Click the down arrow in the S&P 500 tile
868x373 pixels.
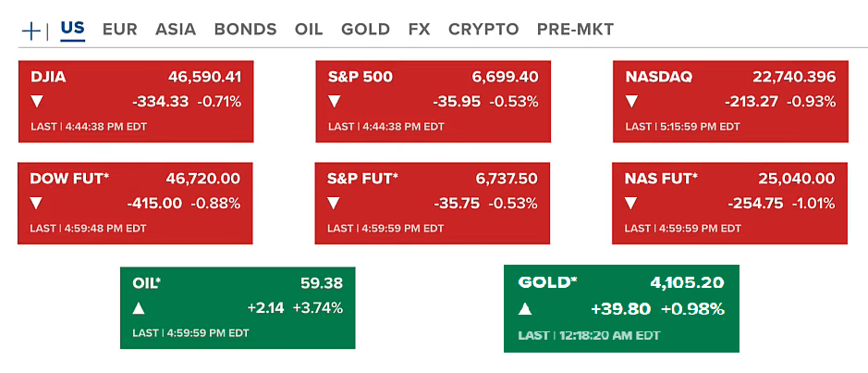(334, 102)
